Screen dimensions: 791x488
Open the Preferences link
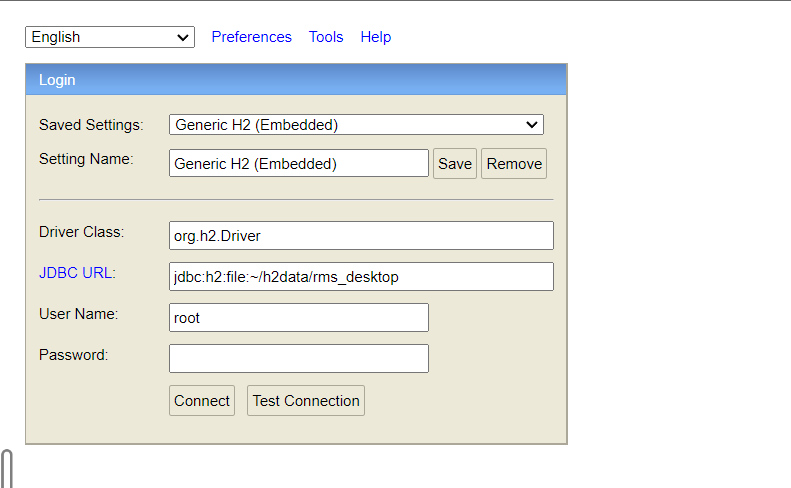pos(252,37)
